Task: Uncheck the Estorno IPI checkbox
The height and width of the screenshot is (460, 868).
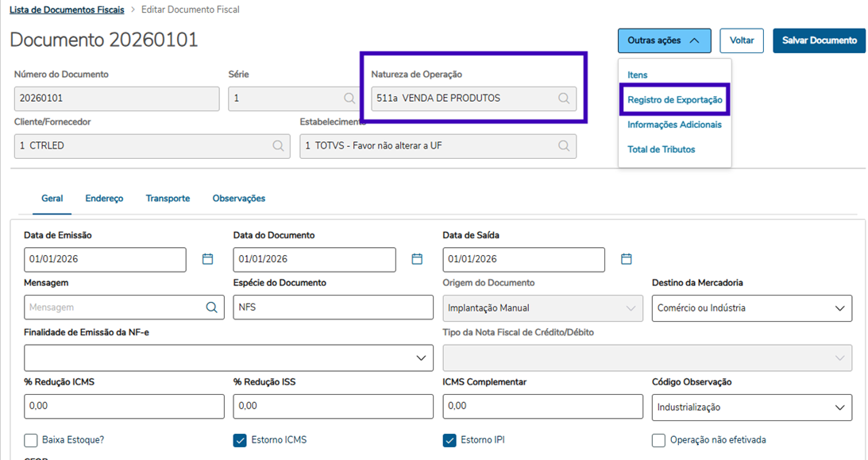Action: (449, 440)
